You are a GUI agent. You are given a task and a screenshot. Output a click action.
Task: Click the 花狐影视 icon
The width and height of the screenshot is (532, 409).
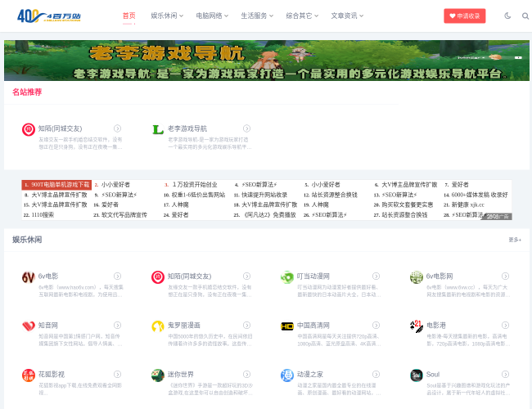(29, 375)
